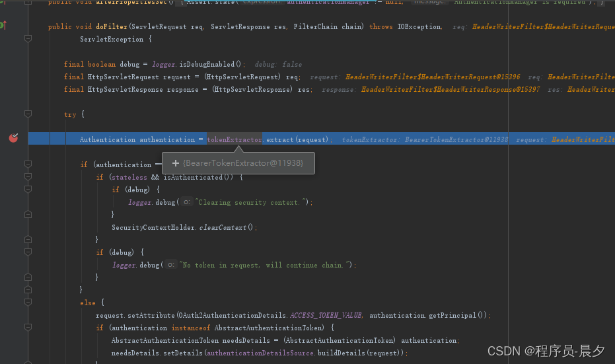Click the IOException in the throws clause
The height and width of the screenshot is (364, 615).
pyautogui.click(x=419, y=26)
